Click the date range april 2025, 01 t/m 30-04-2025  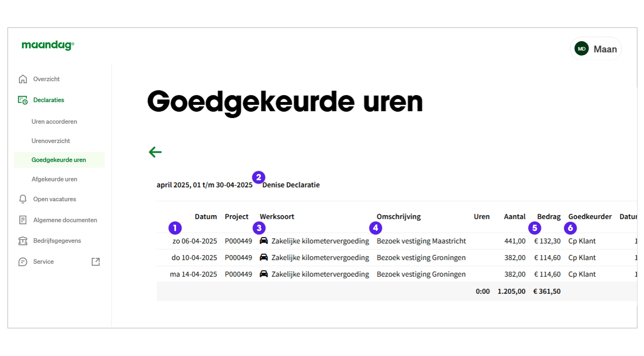tap(204, 184)
